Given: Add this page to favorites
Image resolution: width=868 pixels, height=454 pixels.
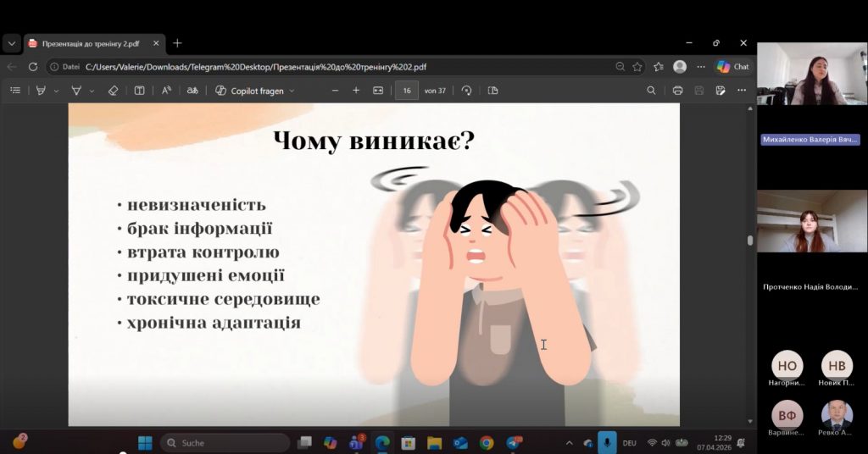Looking at the screenshot, I should pyautogui.click(x=637, y=66).
